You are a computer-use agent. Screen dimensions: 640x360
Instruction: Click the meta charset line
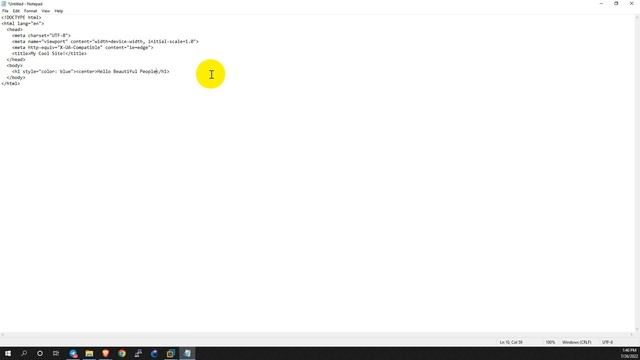[41, 36]
